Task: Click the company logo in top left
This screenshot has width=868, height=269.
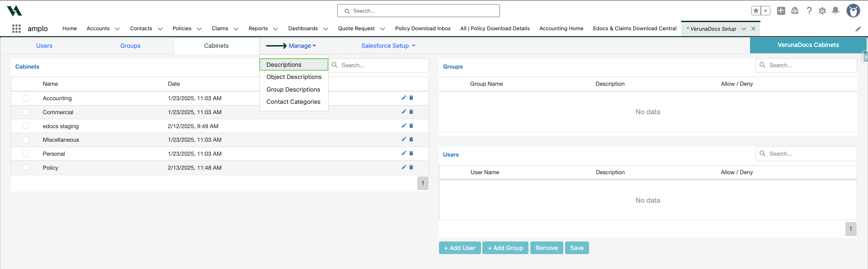Action: 14,11
